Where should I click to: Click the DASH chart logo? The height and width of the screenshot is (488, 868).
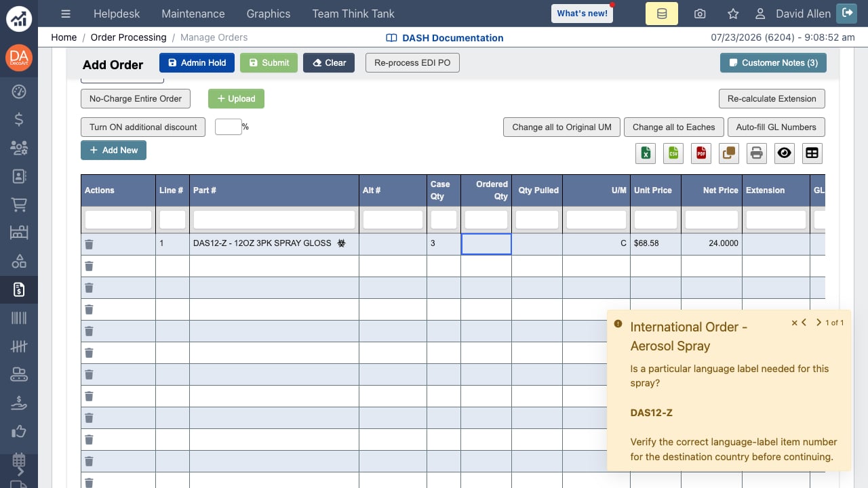pos(19,19)
